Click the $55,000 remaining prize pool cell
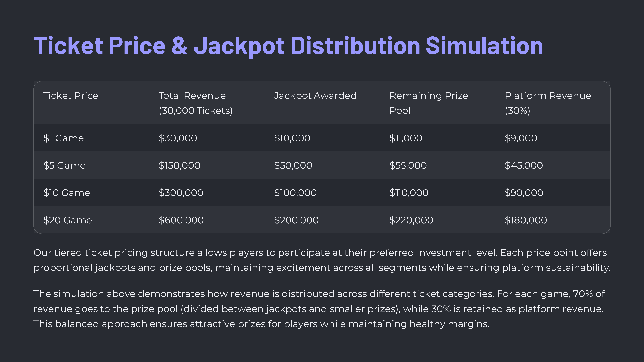This screenshot has width=644, height=362. pos(408,165)
